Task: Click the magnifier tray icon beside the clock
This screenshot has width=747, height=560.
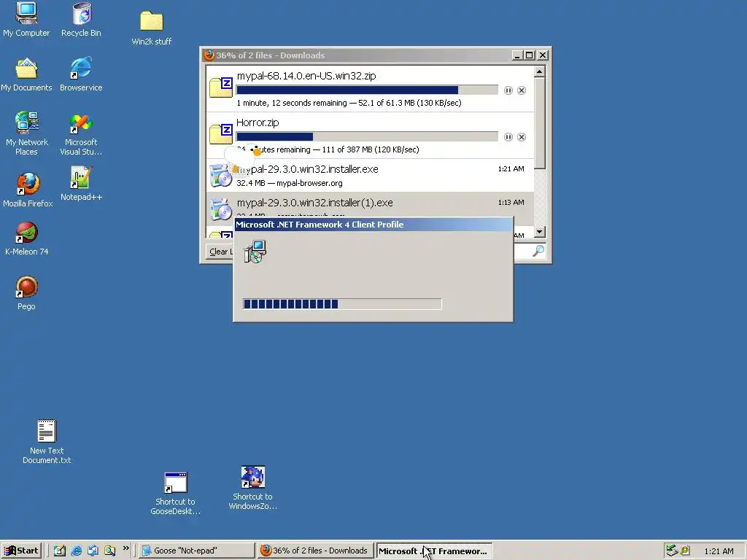Action: tap(685, 551)
